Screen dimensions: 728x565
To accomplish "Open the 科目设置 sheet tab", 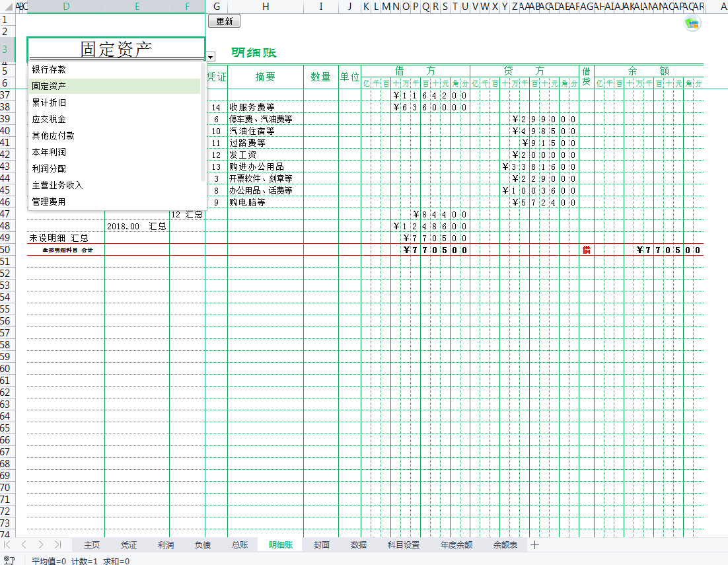I will (403, 545).
